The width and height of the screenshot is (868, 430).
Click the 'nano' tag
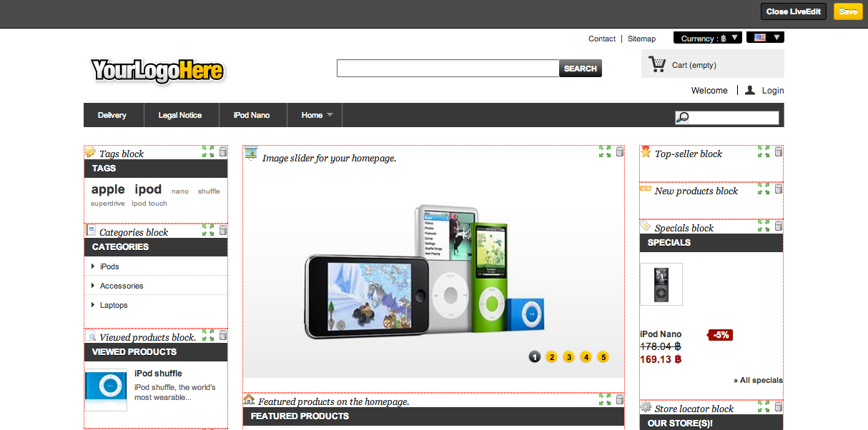180,191
